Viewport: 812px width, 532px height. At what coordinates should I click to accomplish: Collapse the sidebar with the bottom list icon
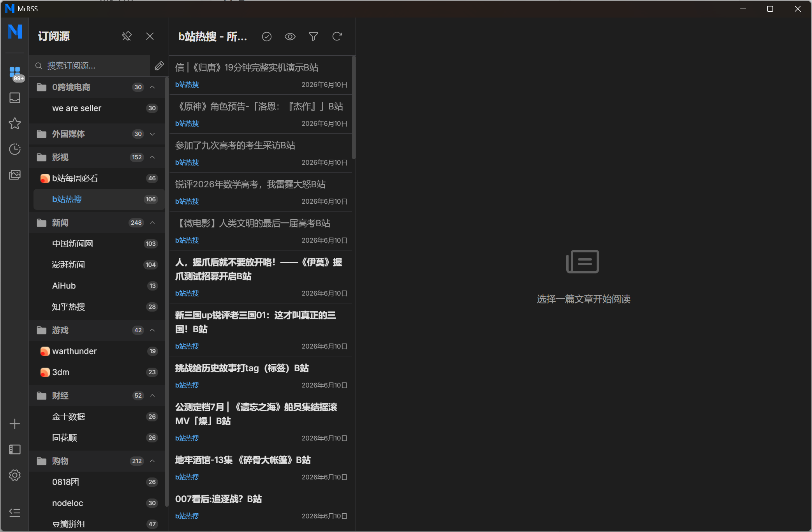(15, 513)
